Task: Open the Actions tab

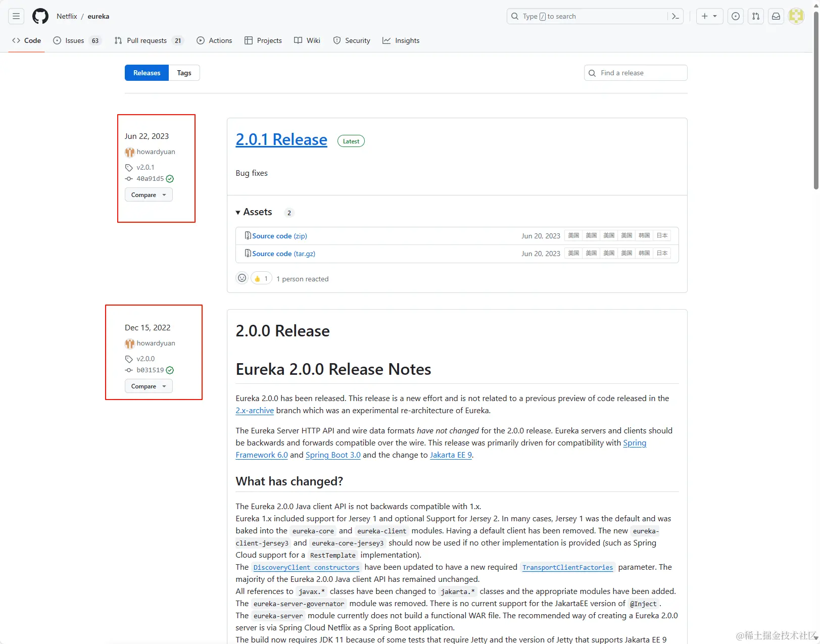Action: [x=214, y=40]
